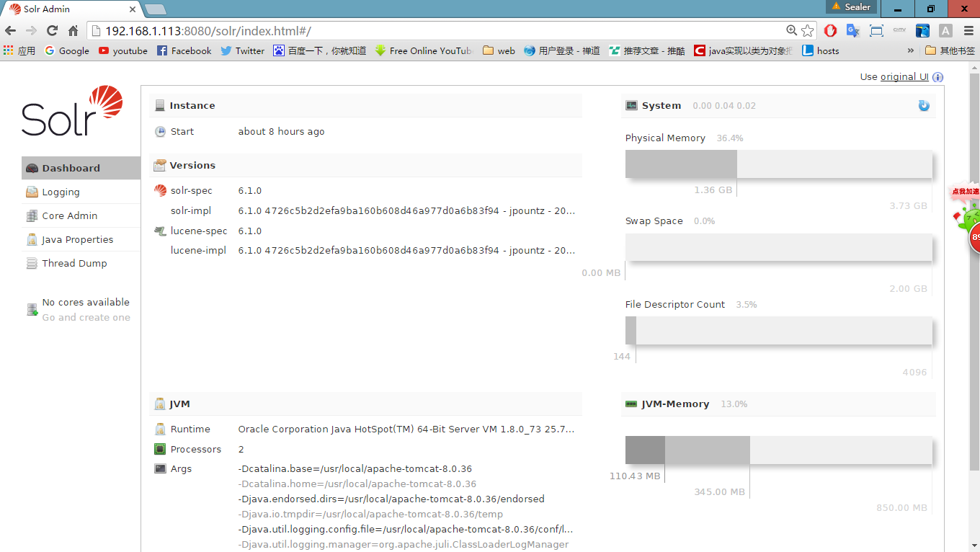The height and width of the screenshot is (552, 980).
Task: Click the zoom magnifier icon in address bar
Action: pyautogui.click(x=791, y=31)
